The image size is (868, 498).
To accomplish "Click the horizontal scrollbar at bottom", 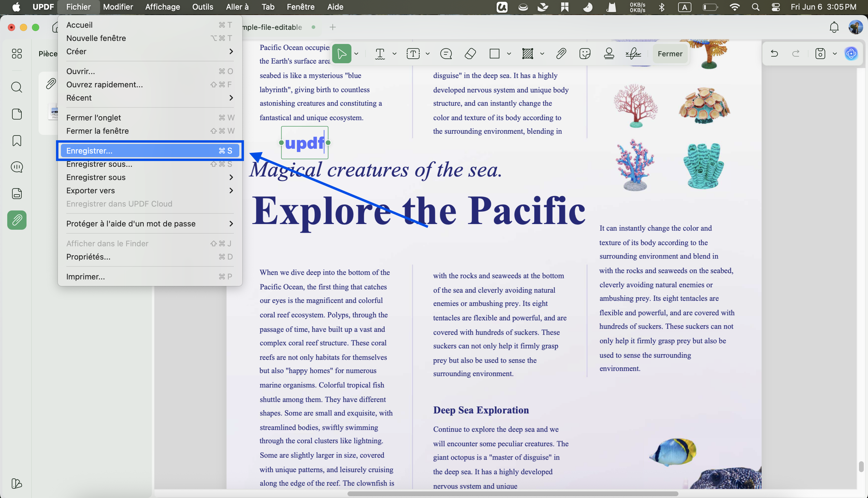I will pos(512,493).
